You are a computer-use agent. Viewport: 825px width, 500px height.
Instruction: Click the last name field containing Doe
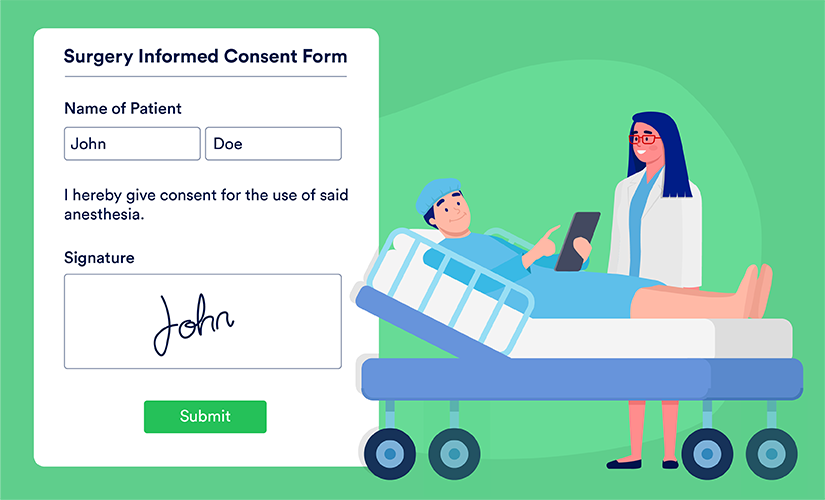coord(273,144)
